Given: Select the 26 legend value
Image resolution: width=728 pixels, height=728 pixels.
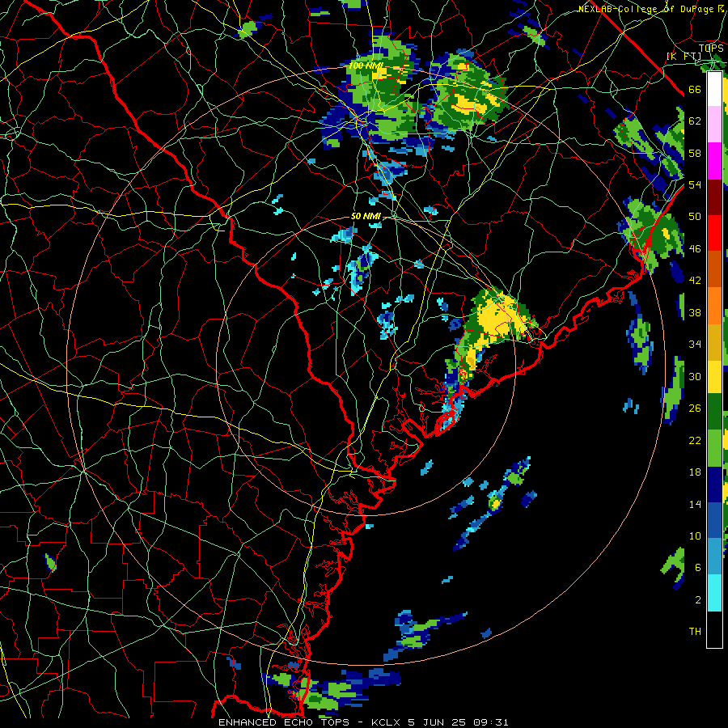Looking at the screenshot, I should coord(695,408).
